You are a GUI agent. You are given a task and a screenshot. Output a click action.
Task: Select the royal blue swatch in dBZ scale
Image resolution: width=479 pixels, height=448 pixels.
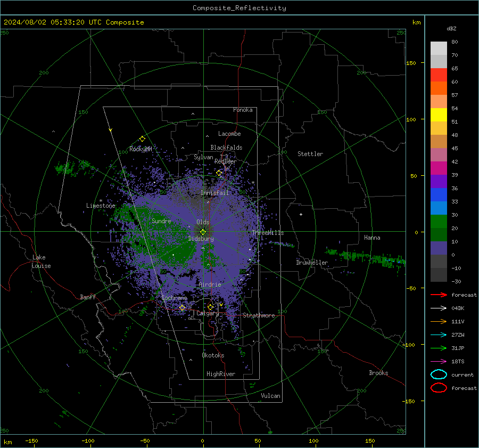pyautogui.click(x=439, y=195)
